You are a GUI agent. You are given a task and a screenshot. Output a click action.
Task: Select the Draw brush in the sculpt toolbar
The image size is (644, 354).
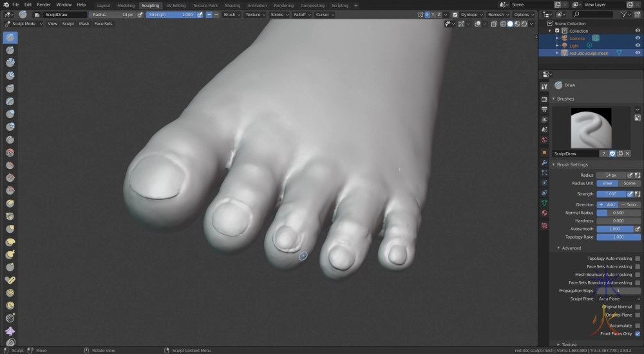coord(10,37)
